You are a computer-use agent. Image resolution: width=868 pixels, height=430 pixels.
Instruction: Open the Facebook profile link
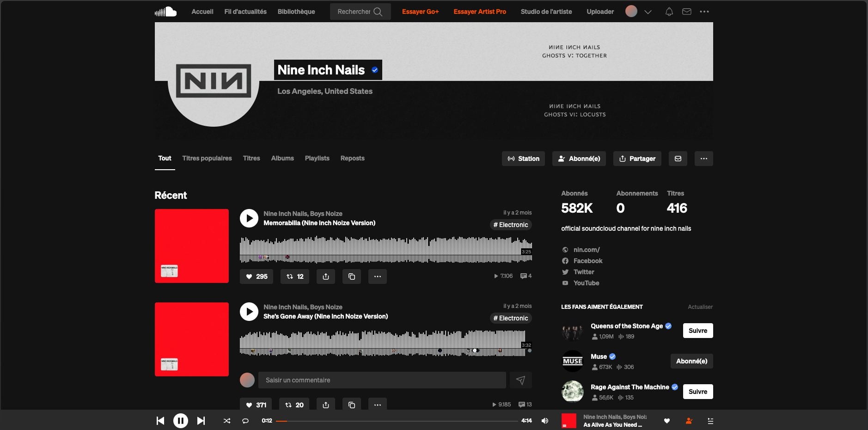[x=588, y=261]
